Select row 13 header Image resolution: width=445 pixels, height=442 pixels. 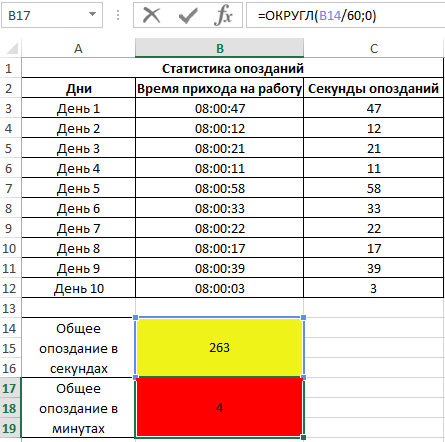coord(10,308)
